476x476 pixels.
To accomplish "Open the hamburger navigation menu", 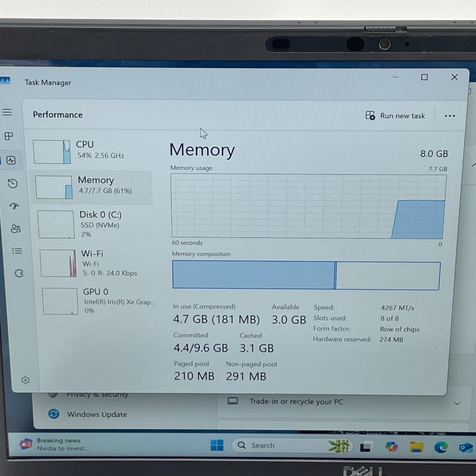I will pyautogui.click(x=7, y=112).
